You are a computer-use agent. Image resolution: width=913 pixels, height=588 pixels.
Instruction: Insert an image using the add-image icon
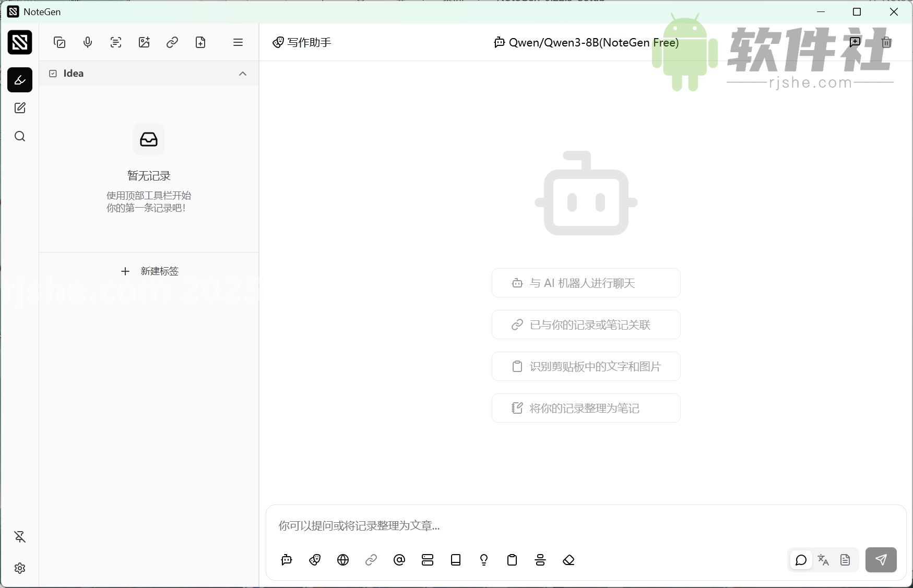point(144,42)
